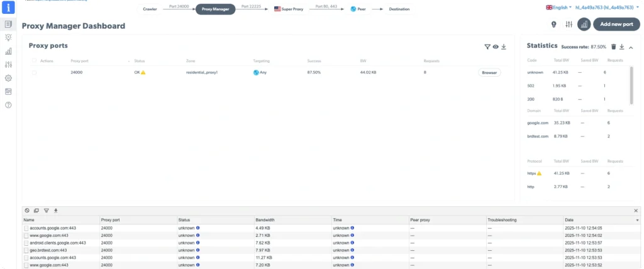The width and height of the screenshot is (644, 269).
Task: Click the filter funnel icon above Proxy ports table
Action: click(487, 47)
